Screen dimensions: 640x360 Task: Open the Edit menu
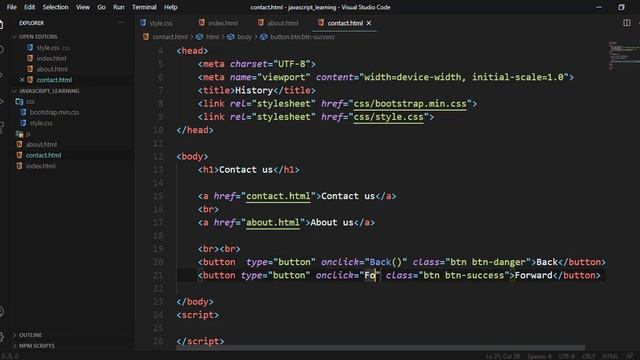[x=29, y=7]
